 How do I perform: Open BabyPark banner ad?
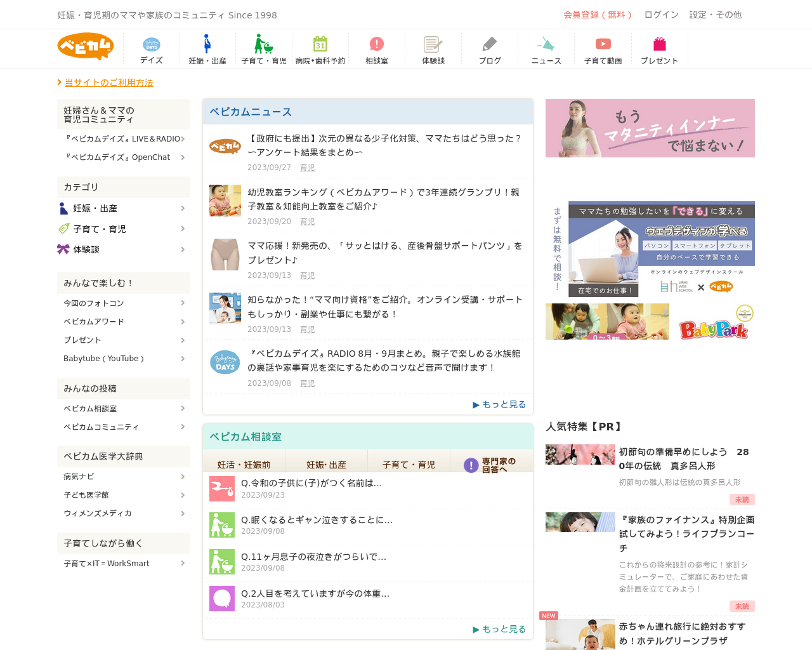(x=650, y=321)
